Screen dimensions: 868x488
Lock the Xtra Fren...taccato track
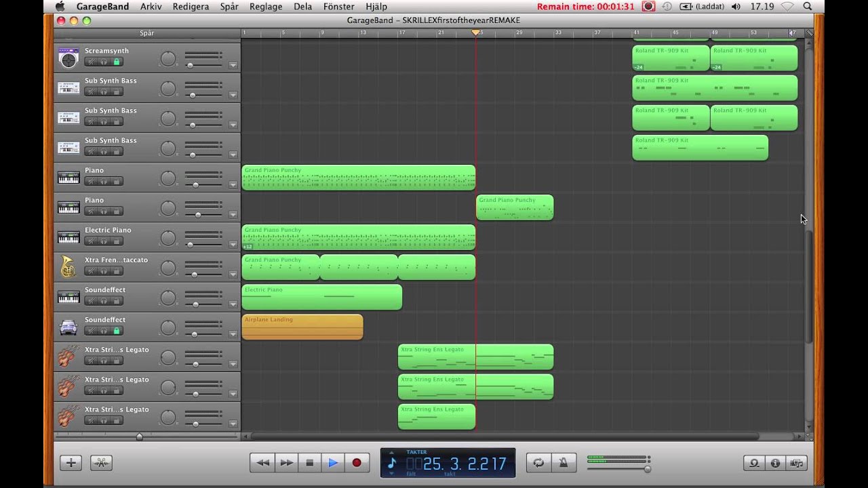pos(117,270)
